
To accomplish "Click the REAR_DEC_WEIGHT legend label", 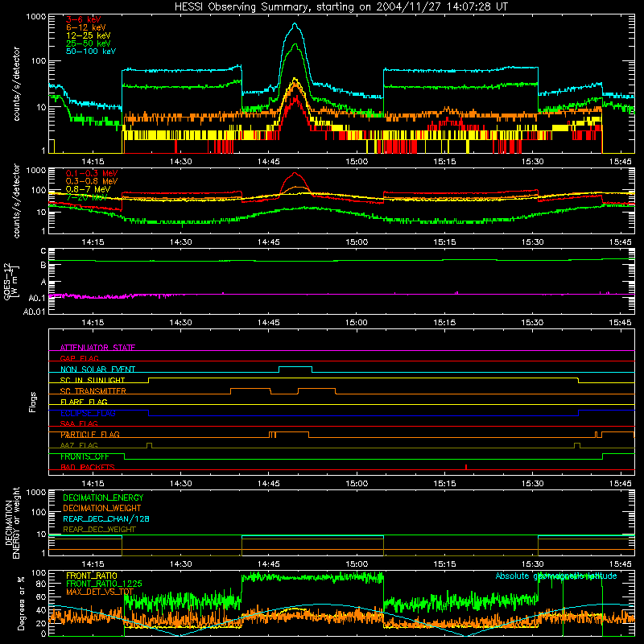I will 99,530.
